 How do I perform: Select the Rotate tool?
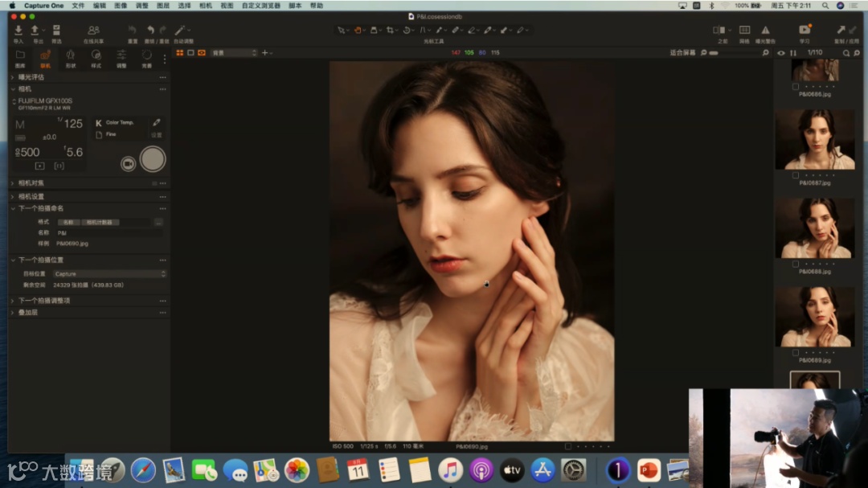pyautogui.click(x=407, y=31)
